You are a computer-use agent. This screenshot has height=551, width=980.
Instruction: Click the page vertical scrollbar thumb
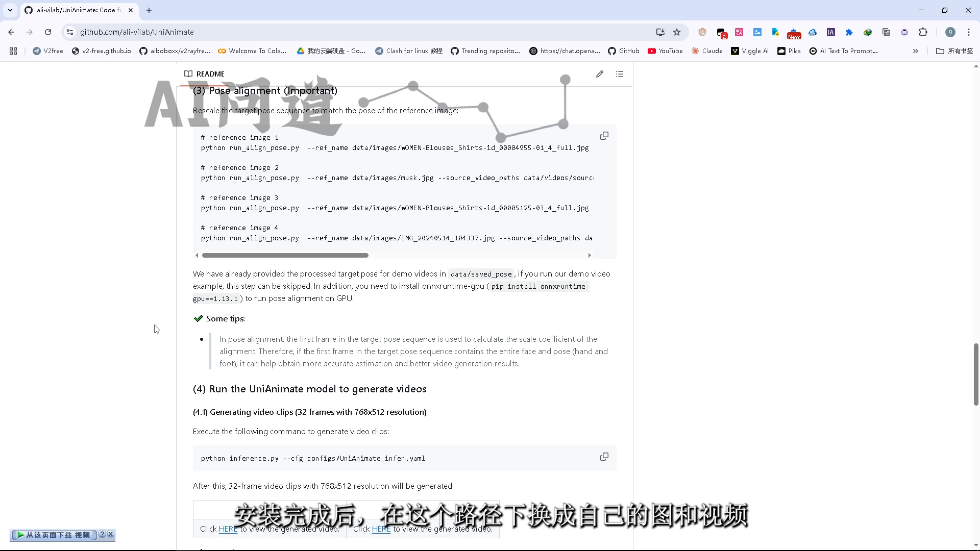[x=976, y=374]
